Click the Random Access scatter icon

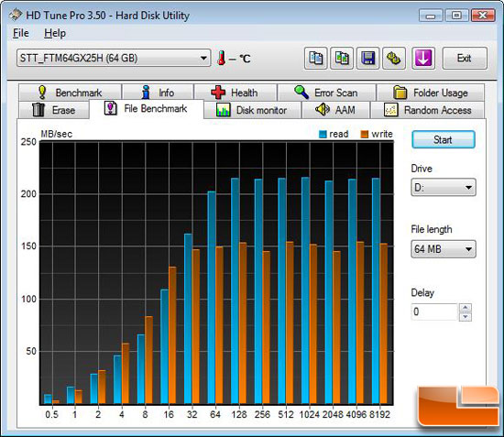pyautogui.click(x=391, y=110)
